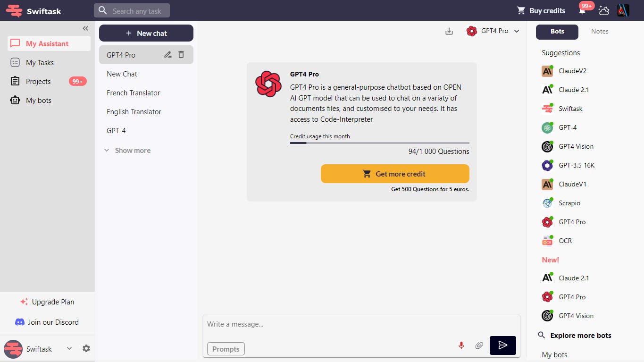
Task: Open the notifications bell icon
Action: [582, 11]
